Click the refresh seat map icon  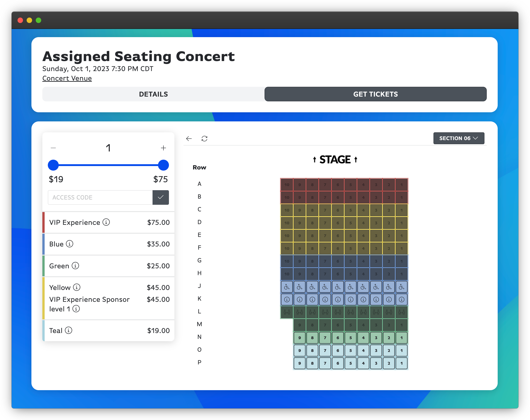pos(204,139)
